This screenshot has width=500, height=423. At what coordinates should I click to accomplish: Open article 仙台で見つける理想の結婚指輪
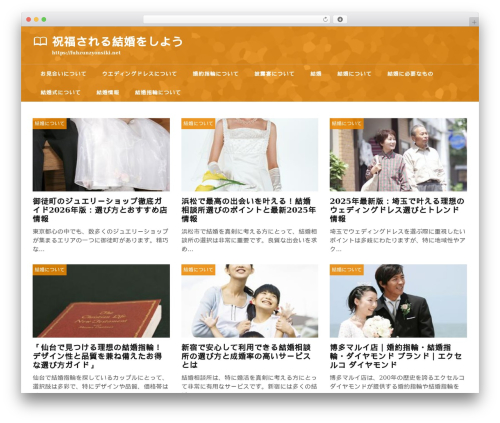97,356
